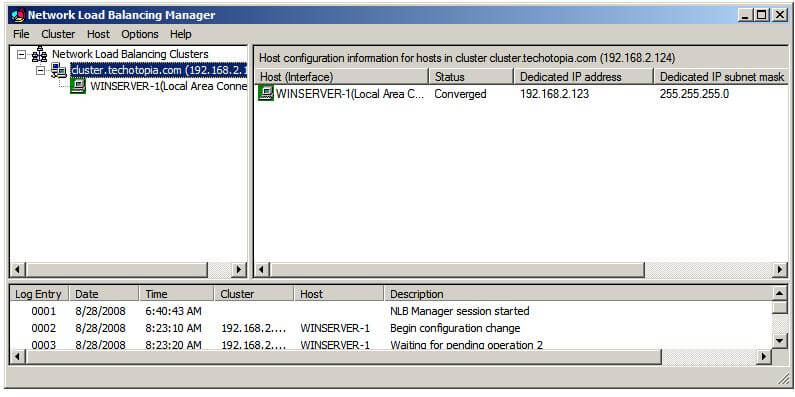The height and width of the screenshot is (397, 795).
Task: Click tree panel scroll left arrow
Action: coord(18,269)
